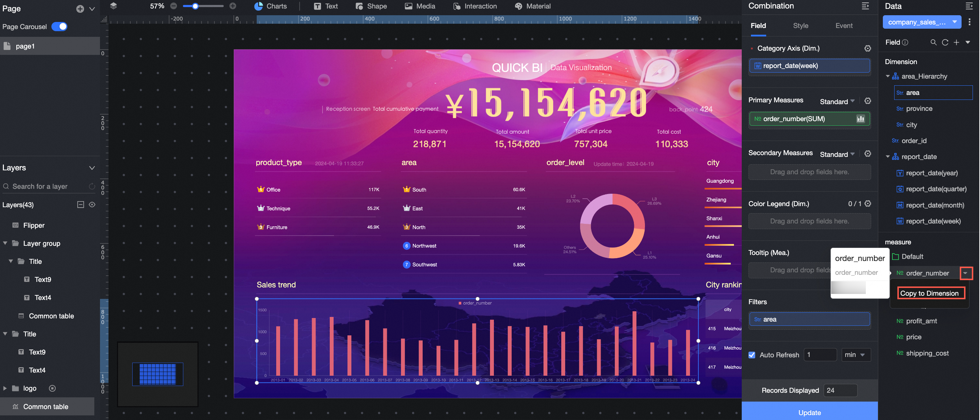
Task: Click the Update button
Action: pos(809,412)
